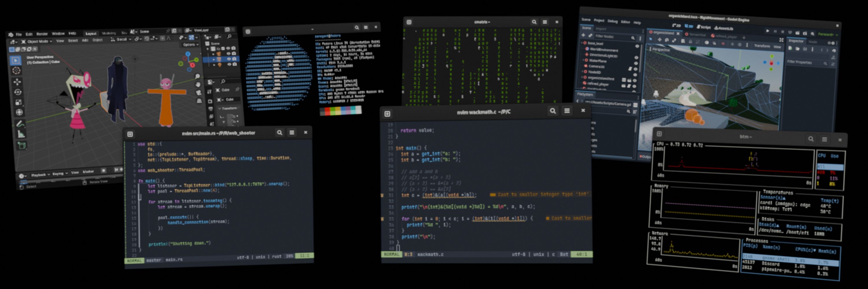Image resolution: width=868 pixels, height=289 pixels.
Task: Expand Node3D node in Godot scene tree
Action: click(583, 72)
